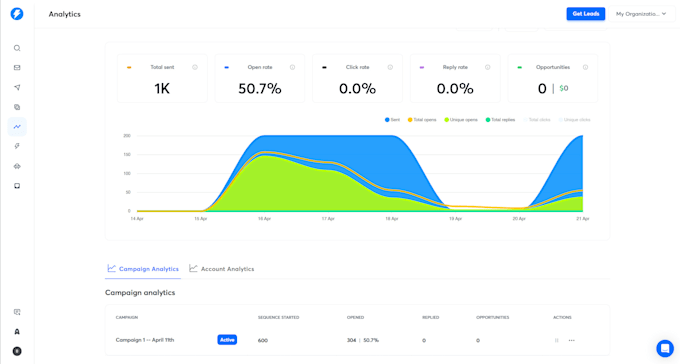Expand the My Organization dropdown

pyautogui.click(x=641, y=14)
